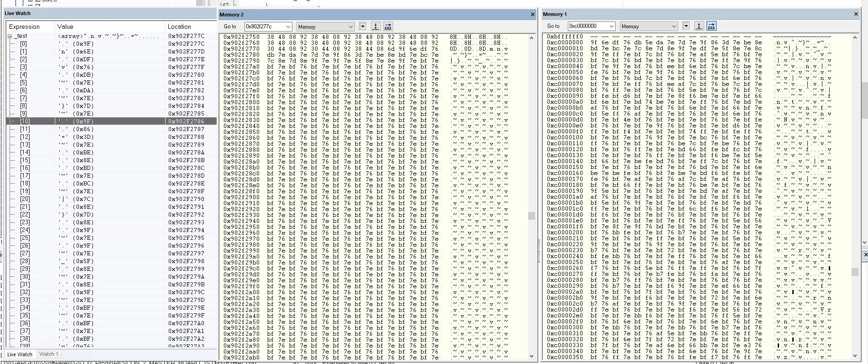Screen dimensions: 868x364
Task: Open Memory 2 context menu arrow button
Action: click(x=363, y=26)
